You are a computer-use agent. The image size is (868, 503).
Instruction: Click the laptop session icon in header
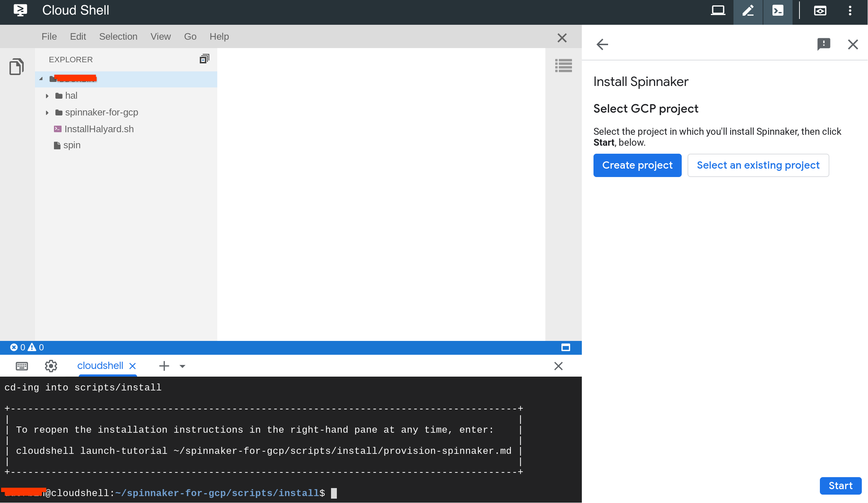pyautogui.click(x=718, y=11)
